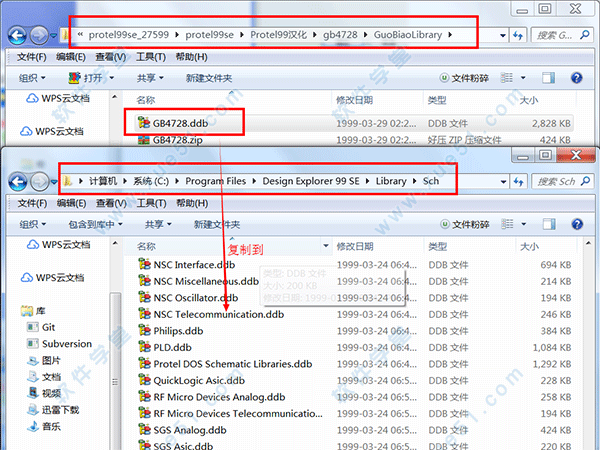Expand 打开 dropdown arrow in GuoBiaoLibrary toolbar
The width and height of the screenshot is (600, 450).
coord(112,78)
